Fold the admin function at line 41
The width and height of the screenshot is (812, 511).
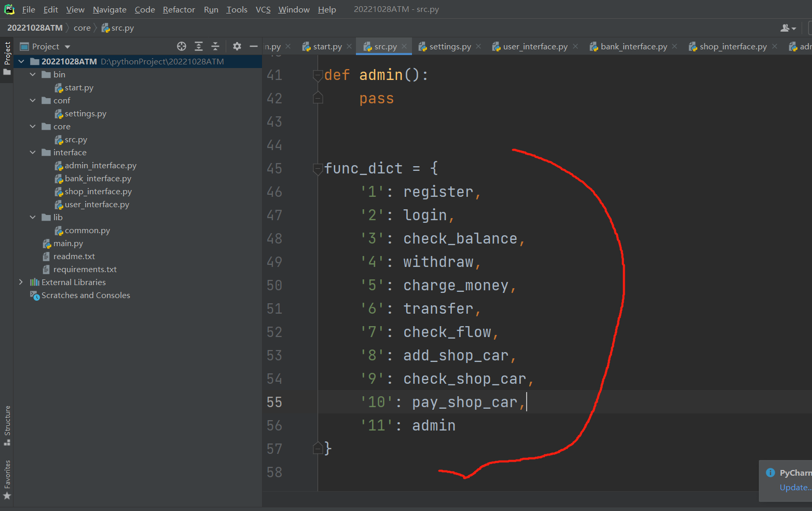tap(318, 75)
